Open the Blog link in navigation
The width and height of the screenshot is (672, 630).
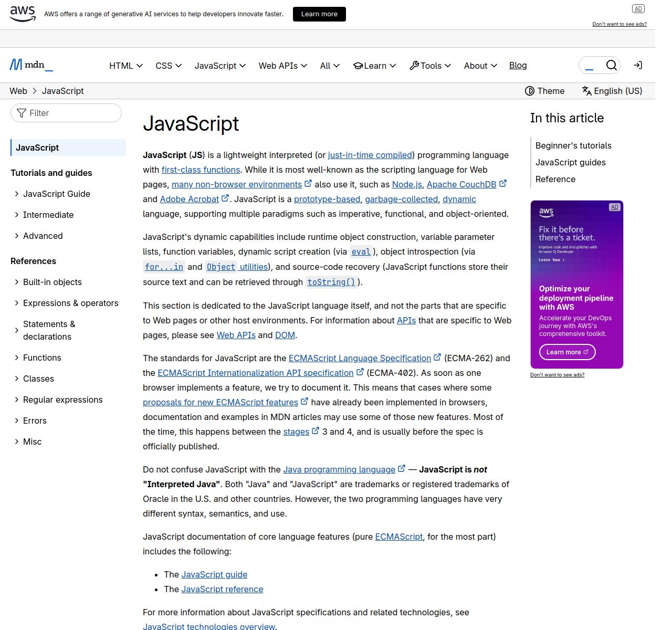point(518,65)
